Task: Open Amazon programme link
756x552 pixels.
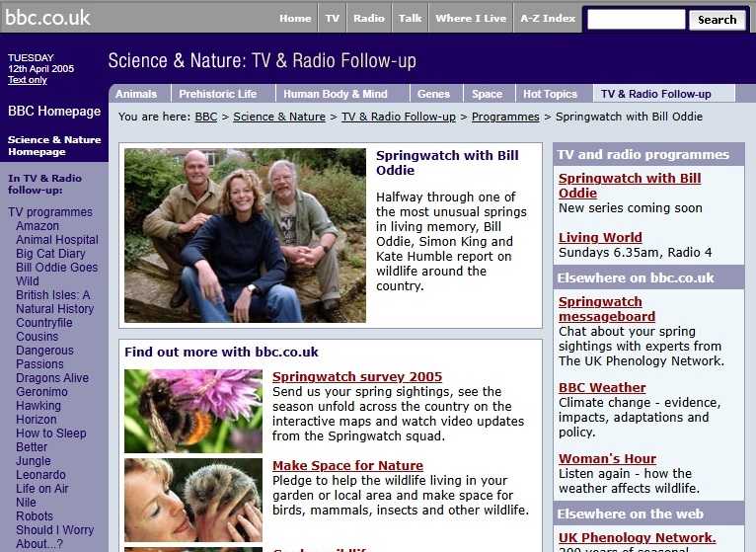Action: (38, 226)
